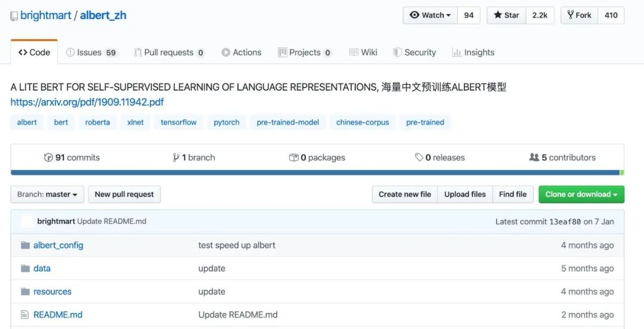Click the pre-trained-model topic tag
Screen dimensions: 644x329
[287, 122]
